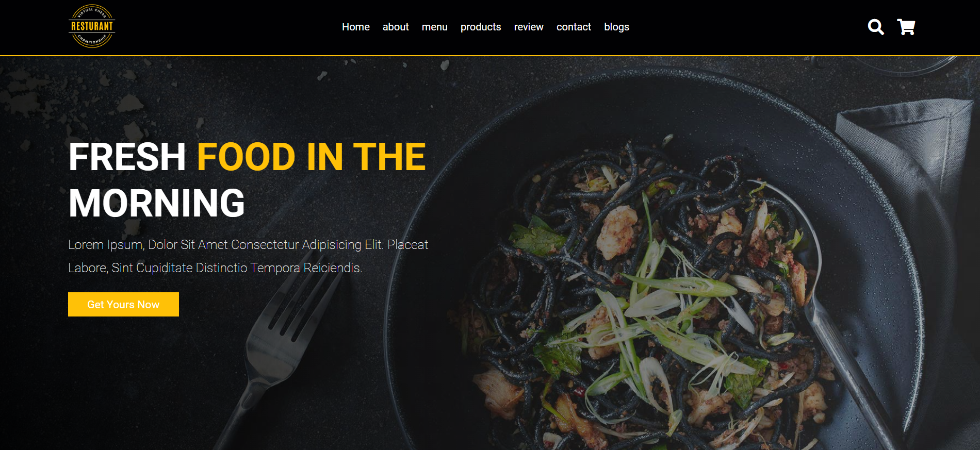Click the Lorem Ipsum description paragraph
This screenshot has height=450, width=980.
coord(248,256)
